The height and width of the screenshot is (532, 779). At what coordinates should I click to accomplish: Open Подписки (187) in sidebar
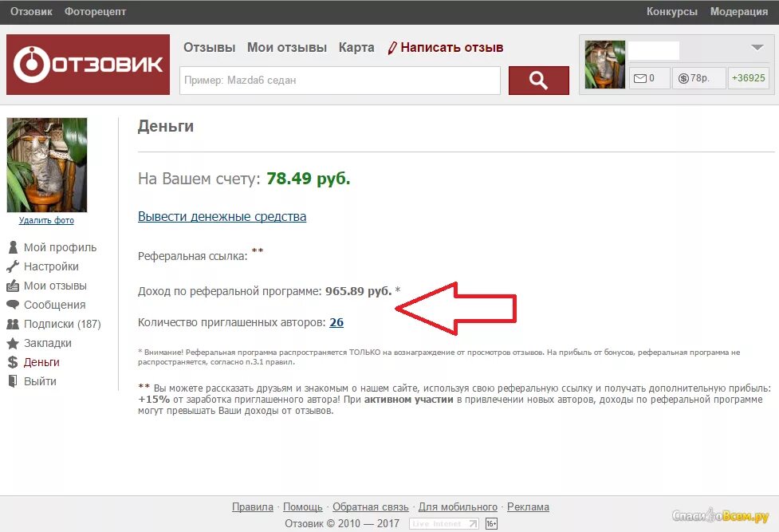click(x=53, y=324)
